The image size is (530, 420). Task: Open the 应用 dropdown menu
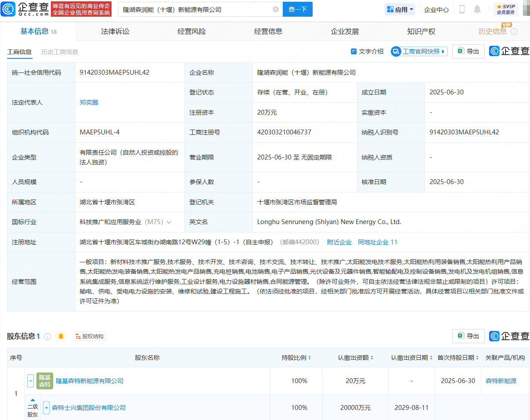coord(400,9)
